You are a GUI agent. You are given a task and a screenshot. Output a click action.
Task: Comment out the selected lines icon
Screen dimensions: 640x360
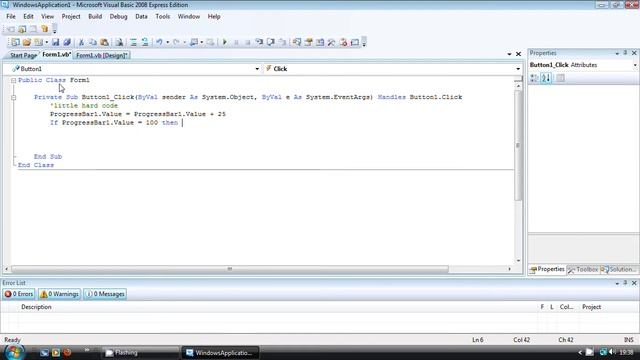pyautogui.click(x=133, y=42)
